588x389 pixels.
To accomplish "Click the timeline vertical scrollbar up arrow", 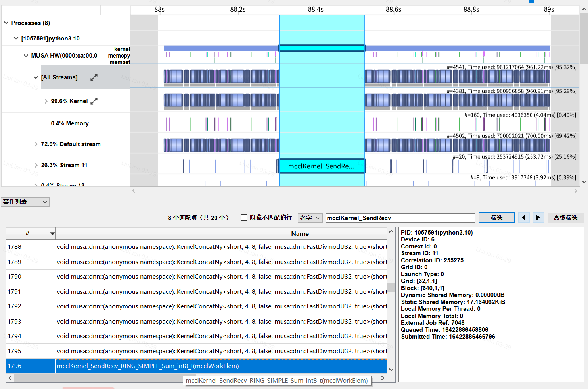I will click(584, 9).
